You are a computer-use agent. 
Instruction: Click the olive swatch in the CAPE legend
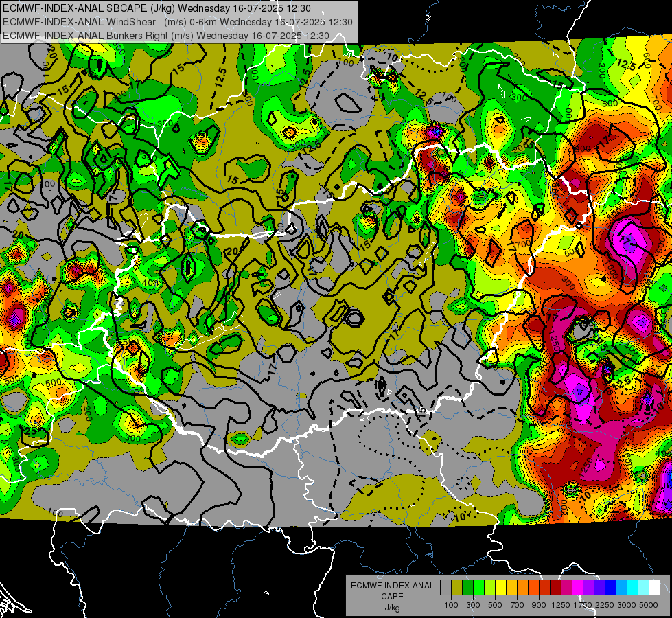[x=457, y=588]
